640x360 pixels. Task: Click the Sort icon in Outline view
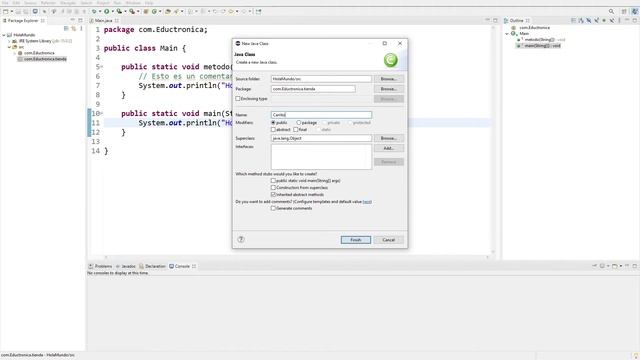coord(581,20)
